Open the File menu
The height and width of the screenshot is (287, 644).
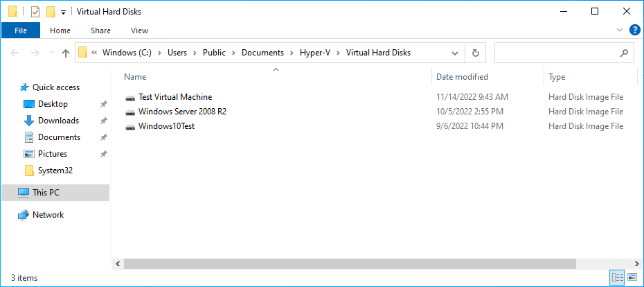pyautogui.click(x=21, y=31)
